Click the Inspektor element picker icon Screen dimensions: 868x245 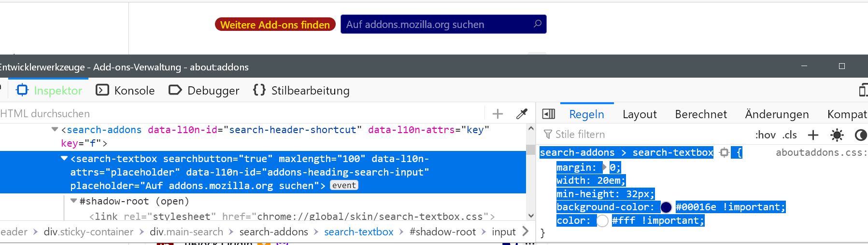pyautogui.click(x=22, y=90)
